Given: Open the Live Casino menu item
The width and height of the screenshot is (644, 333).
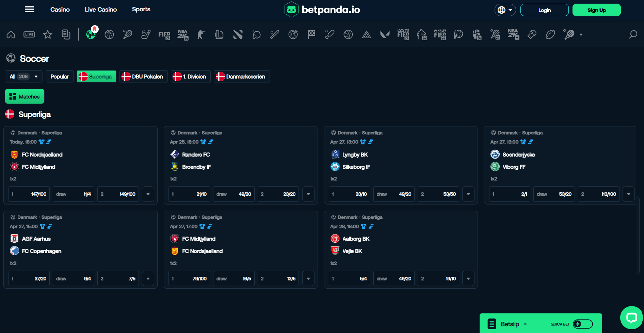Looking at the screenshot, I should point(101,10).
